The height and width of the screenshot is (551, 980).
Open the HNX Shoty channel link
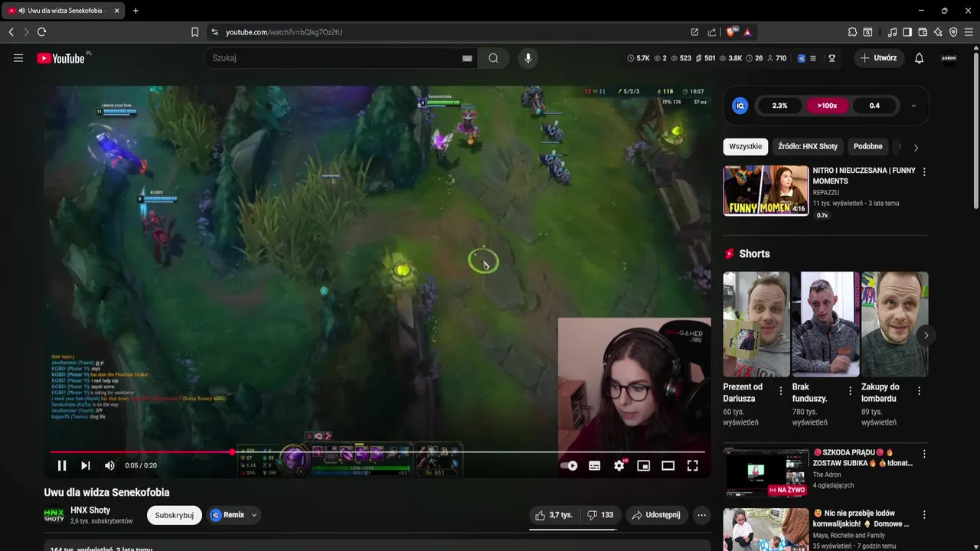click(x=90, y=510)
